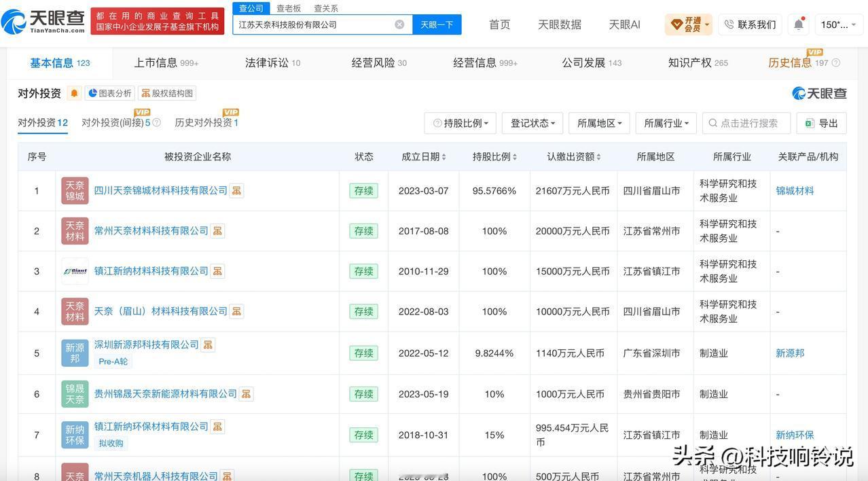Open the 历史信息 tab
The image size is (868, 481).
point(798,63)
